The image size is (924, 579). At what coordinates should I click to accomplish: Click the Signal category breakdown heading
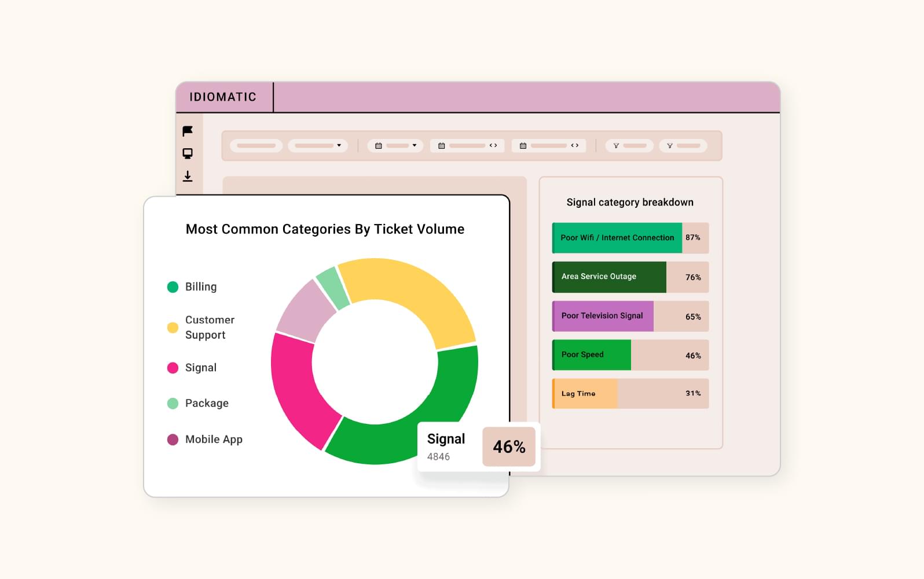(x=630, y=202)
